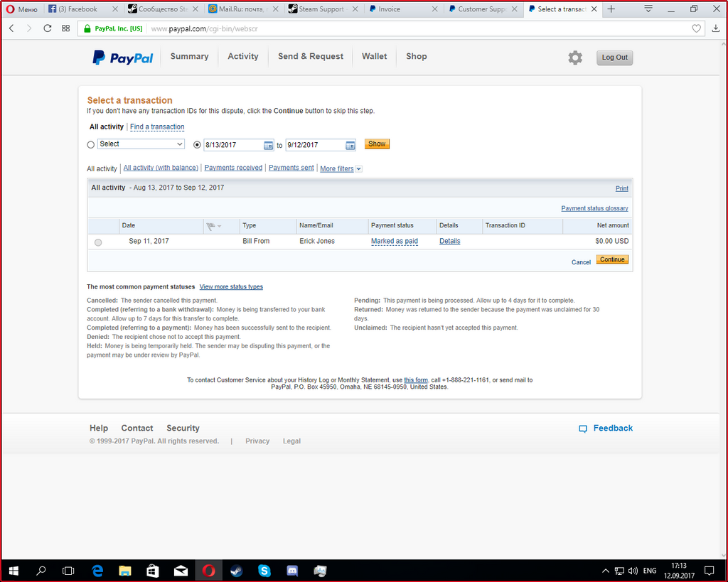Click the flag column header icon
728x582 pixels.
click(x=210, y=226)
